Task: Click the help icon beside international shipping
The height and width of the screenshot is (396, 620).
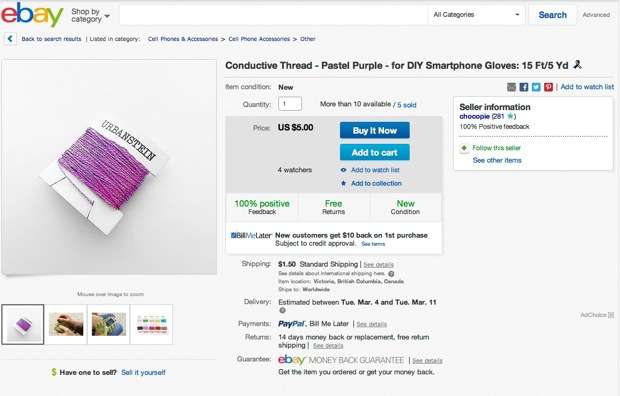Action: tap(391, 273)
